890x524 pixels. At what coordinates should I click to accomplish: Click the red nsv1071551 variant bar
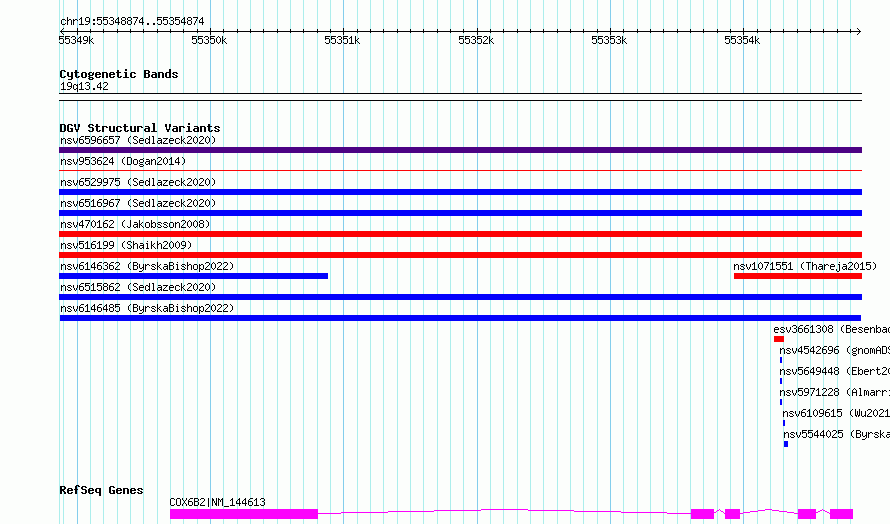(x=798, y=276)
